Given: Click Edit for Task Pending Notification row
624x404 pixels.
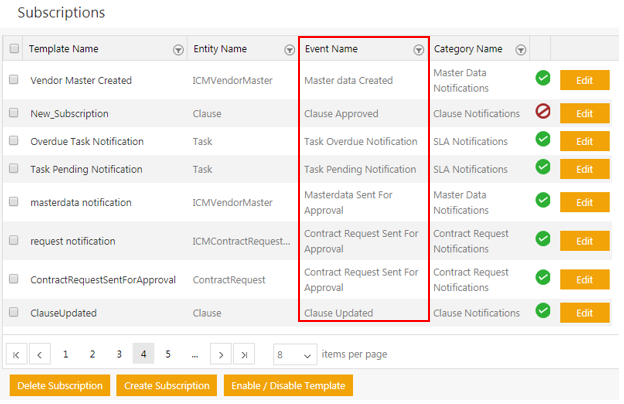Looking at the screenshot, I should 585,169.
